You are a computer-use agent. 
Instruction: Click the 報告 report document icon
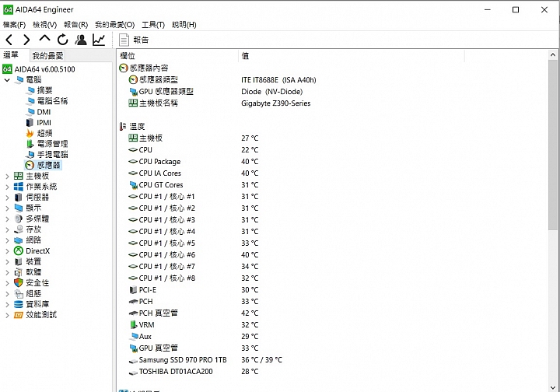click(x=124, y=40)
